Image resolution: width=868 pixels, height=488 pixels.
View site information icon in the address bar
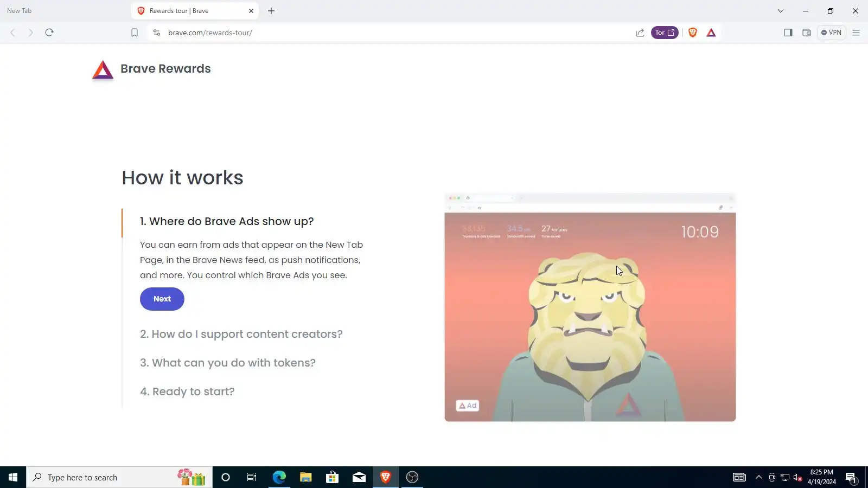[x=157, y=33]
